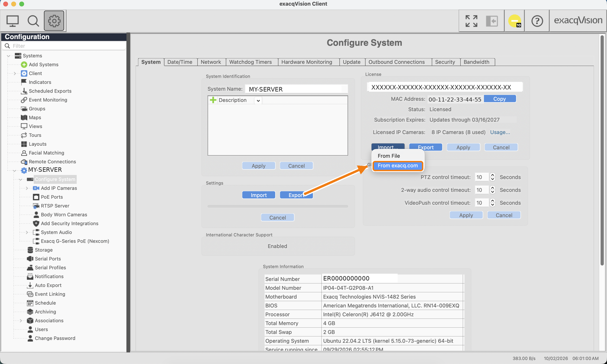Screen dimensions: 607x364
Task: Click Cancel under System Identification
Action: pos(296,166)
